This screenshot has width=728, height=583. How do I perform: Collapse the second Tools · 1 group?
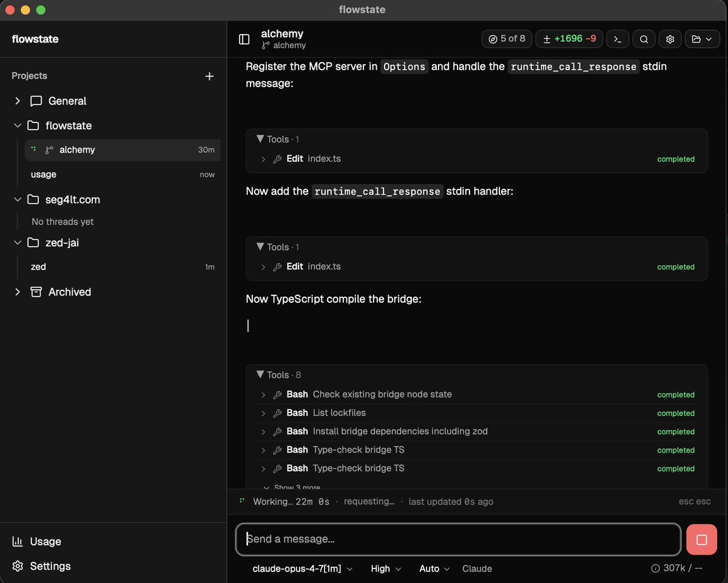click(278, 248)
